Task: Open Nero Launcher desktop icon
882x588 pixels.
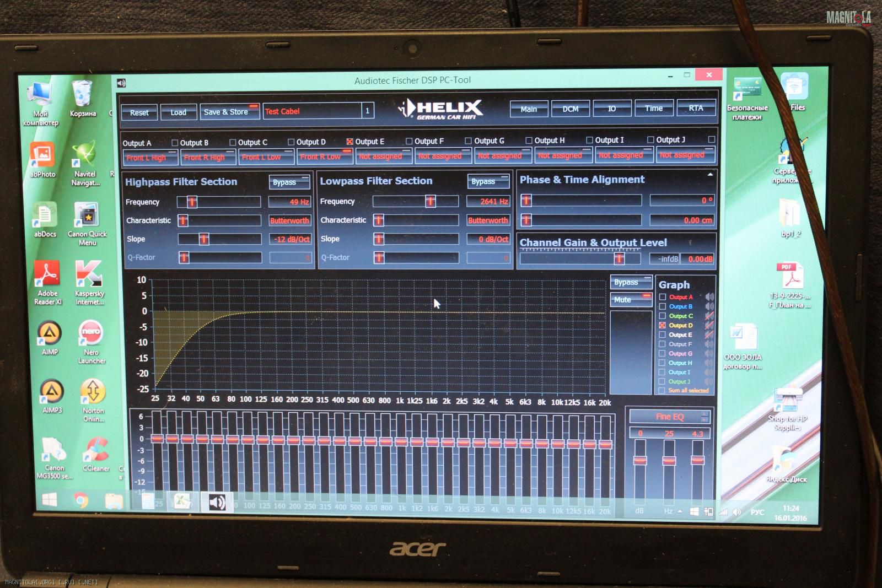Action: click(92, 342)
